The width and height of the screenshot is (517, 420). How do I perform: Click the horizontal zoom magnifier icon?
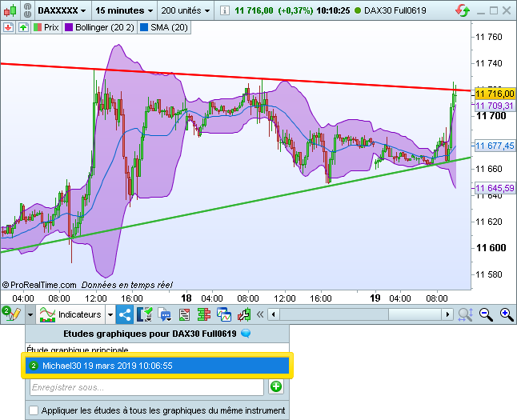click(465, 314)
